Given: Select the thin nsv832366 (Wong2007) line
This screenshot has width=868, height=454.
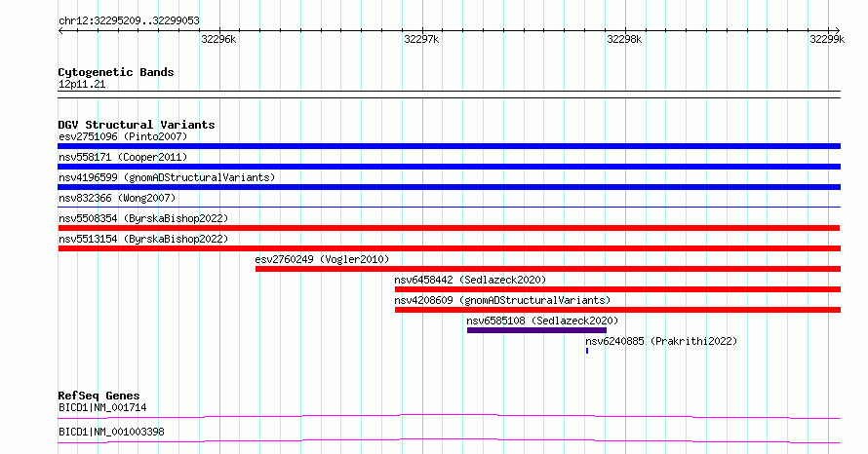Looking at the screenshot, I should click(449, 207).
